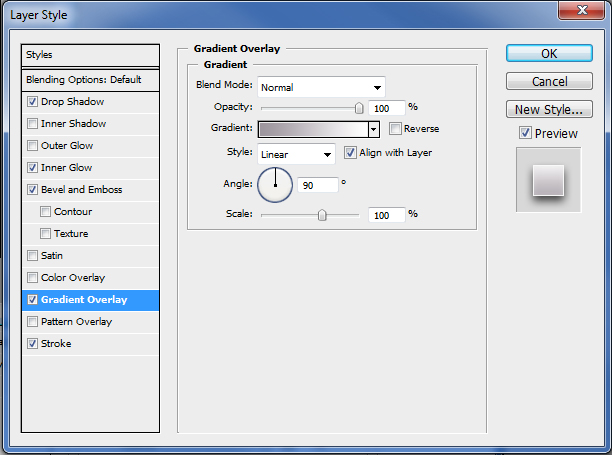Uncheck the Stroke checkbox

coord(32,344)
